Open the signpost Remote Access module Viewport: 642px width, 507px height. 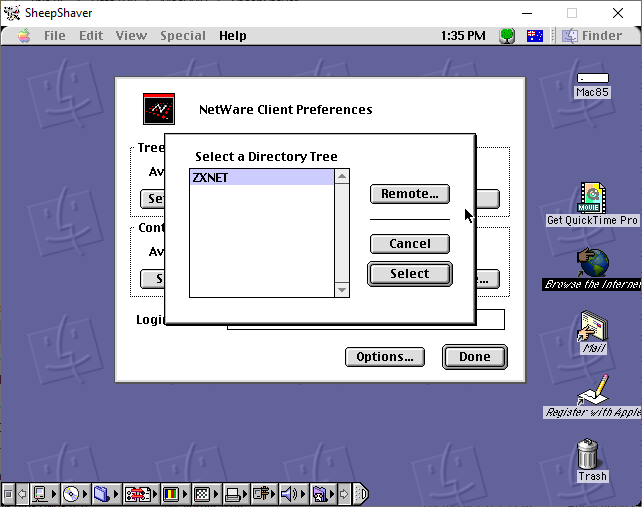[x=264, y=494]
